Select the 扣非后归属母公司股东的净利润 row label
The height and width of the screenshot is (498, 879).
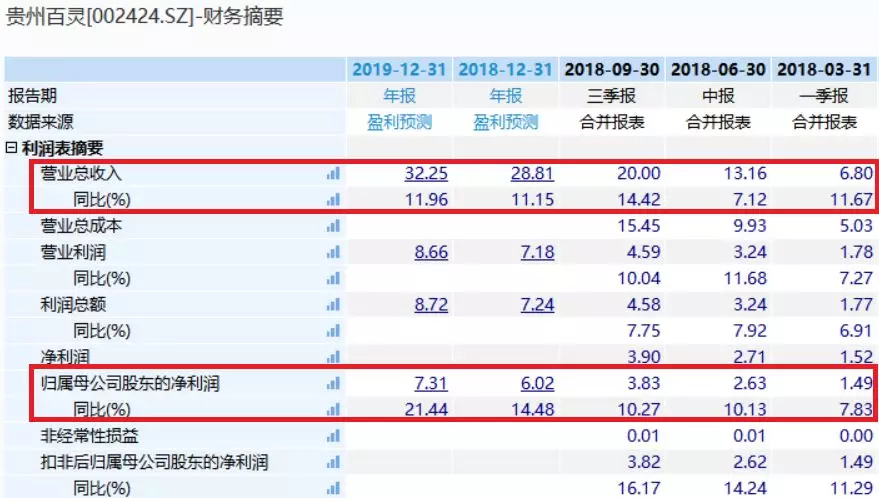(x=154, y=462)
